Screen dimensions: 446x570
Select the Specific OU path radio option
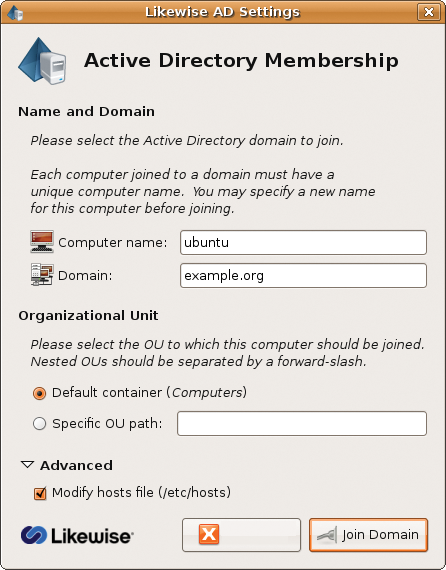click(x=39, y=424)
